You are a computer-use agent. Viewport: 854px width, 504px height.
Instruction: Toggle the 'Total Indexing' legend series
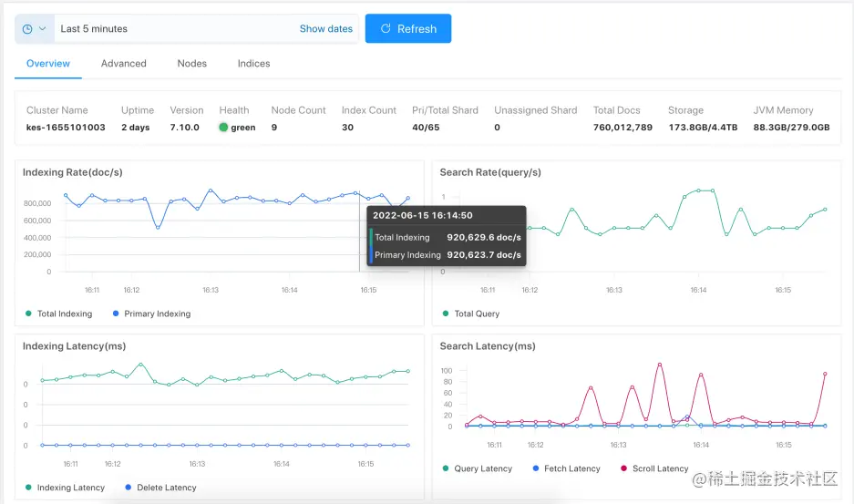(x=59, y=314)
